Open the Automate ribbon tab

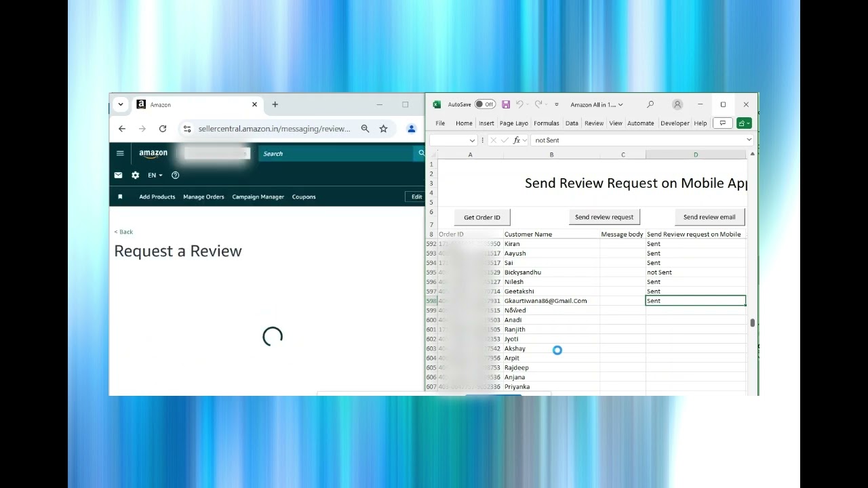pyautogui.click(x=640, y=123)
